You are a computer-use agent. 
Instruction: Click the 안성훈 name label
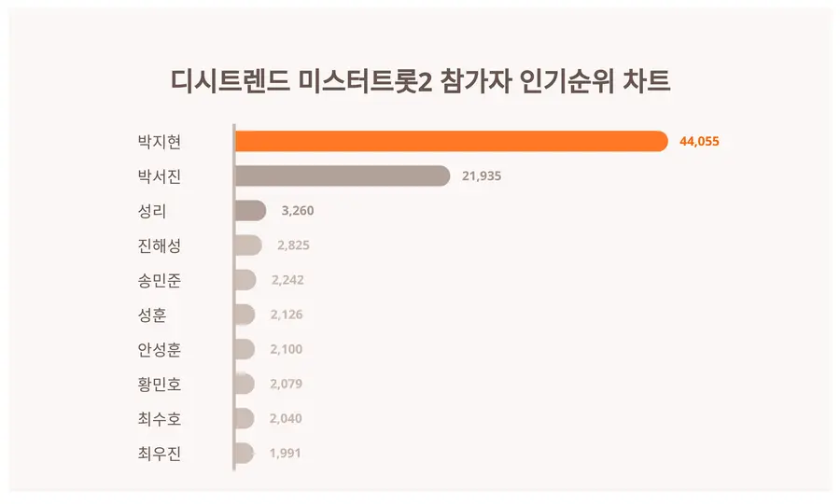(159, 349)
